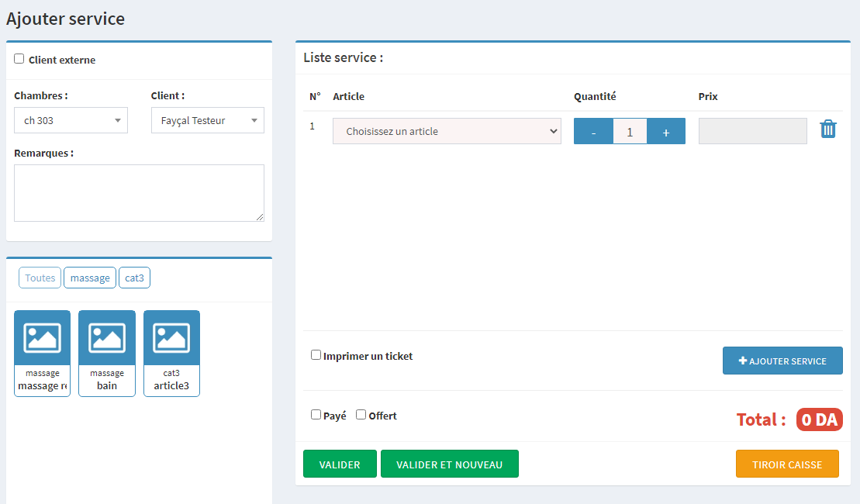Image resolution: width=860 pixels, height=504 pixels.
Task: Show only massage category articles
Action: tap(90, 278)
